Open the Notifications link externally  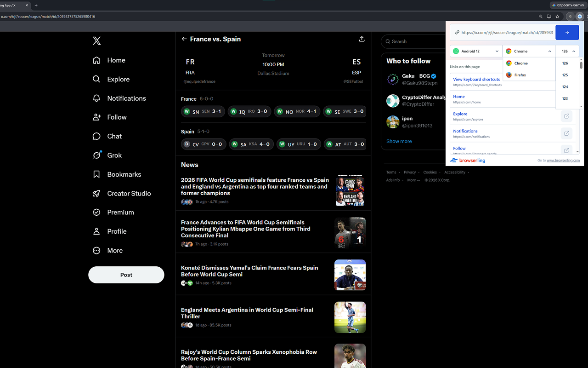point(566,133)
